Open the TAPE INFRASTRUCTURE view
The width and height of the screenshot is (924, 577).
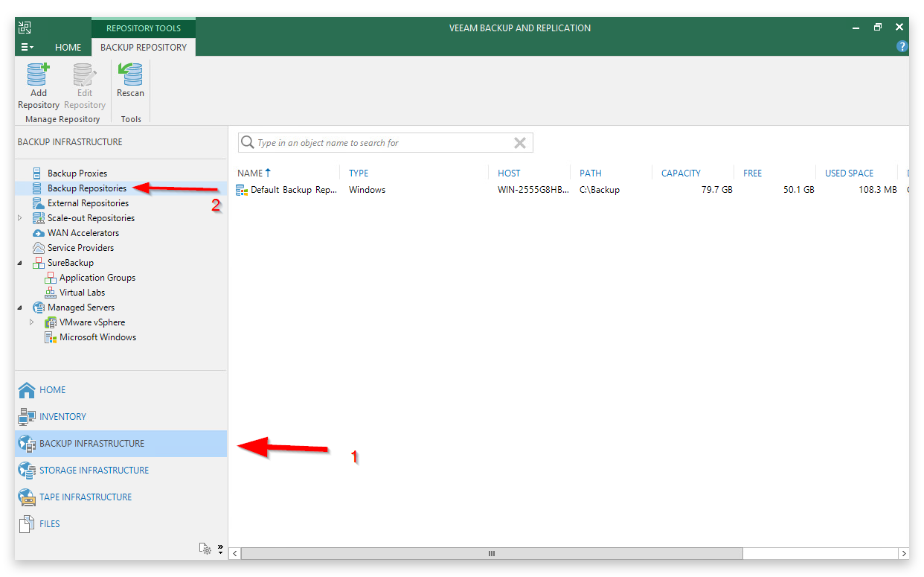pyautogui.click(x=86, y=497)
